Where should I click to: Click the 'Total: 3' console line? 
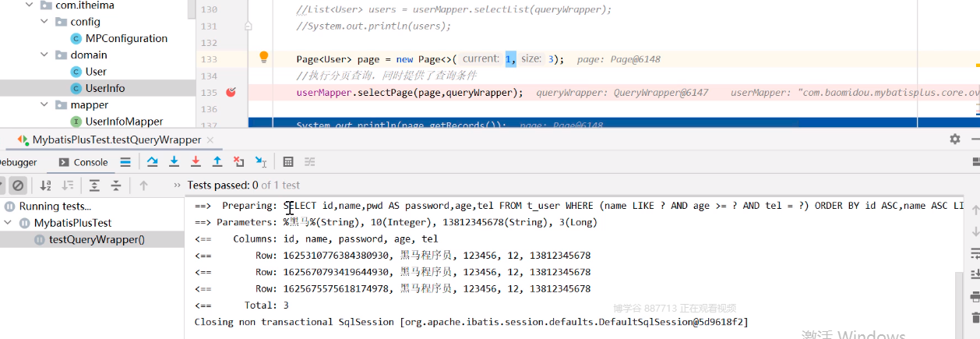click(x=241, y=305)
